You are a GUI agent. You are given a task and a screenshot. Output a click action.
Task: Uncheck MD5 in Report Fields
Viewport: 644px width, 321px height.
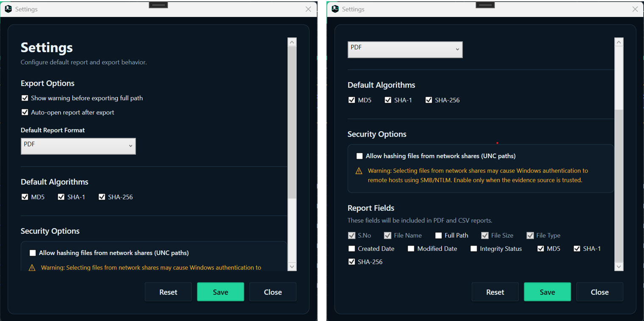point(541,248)
